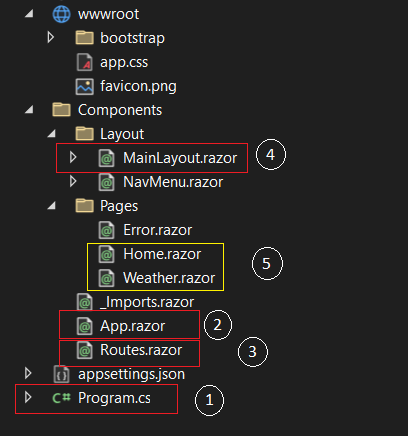
Task: Open MainLayout.razor file name
Action: (180, 158)
